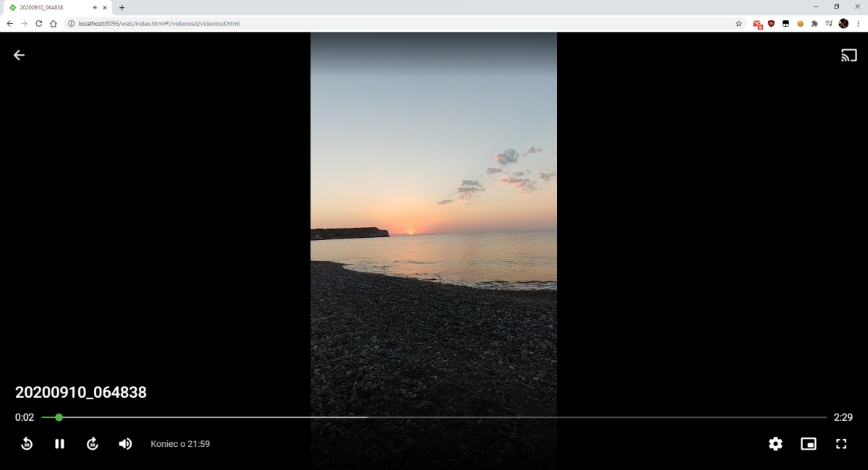Click the video title 20200910_064838

[x=81, y=393]
